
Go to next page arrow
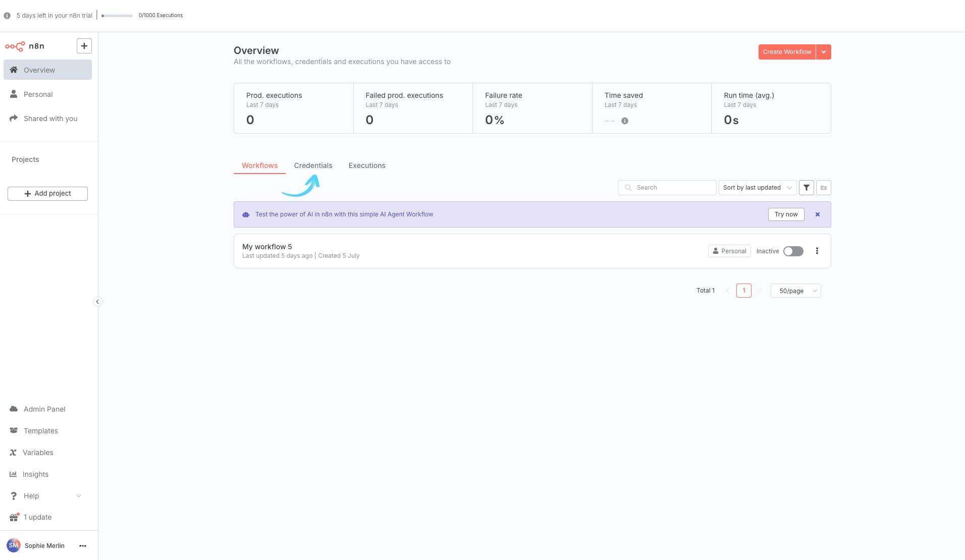[760, 291]
